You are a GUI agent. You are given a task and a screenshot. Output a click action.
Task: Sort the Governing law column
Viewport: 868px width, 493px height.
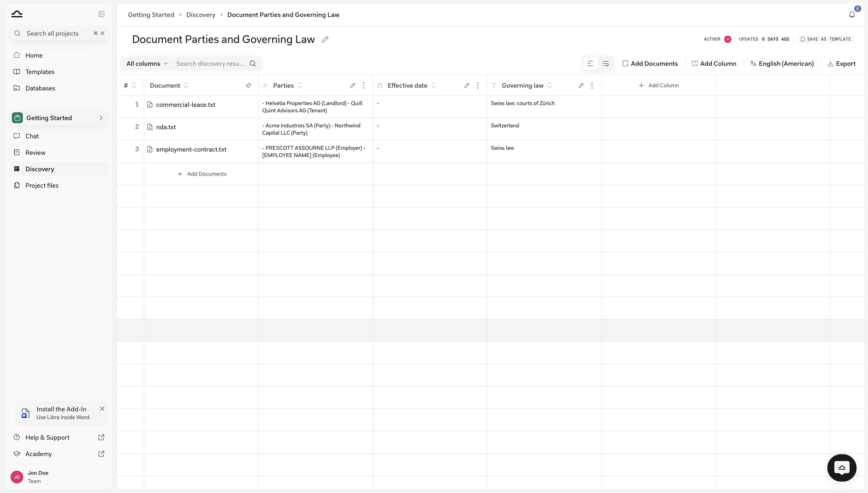(x=550, y=85)
